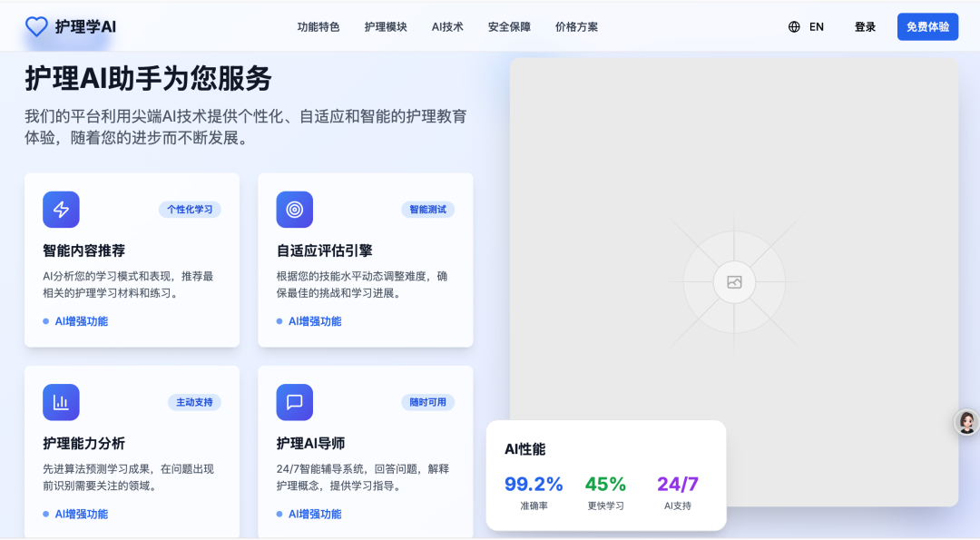Click the 随时可用 tag badge
The width and height of the screenshot is (980, 540).
coord(427,402)
